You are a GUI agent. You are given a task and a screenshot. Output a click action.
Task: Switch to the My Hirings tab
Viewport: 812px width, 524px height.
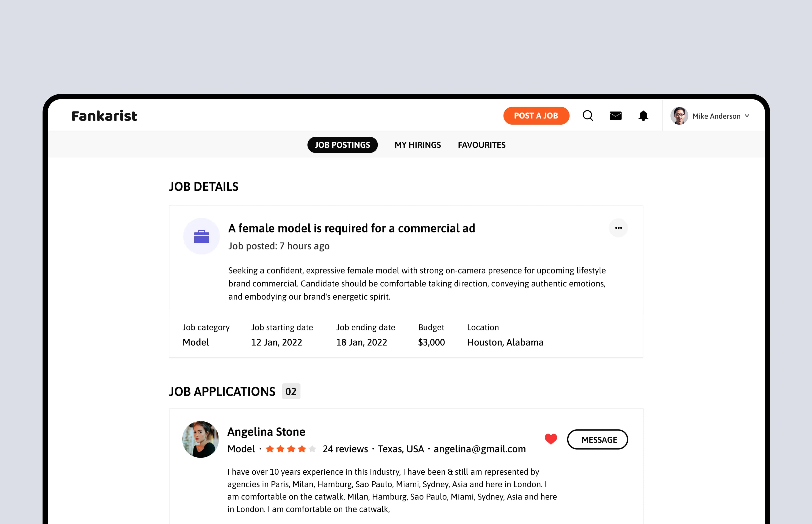tap(418, 145)
